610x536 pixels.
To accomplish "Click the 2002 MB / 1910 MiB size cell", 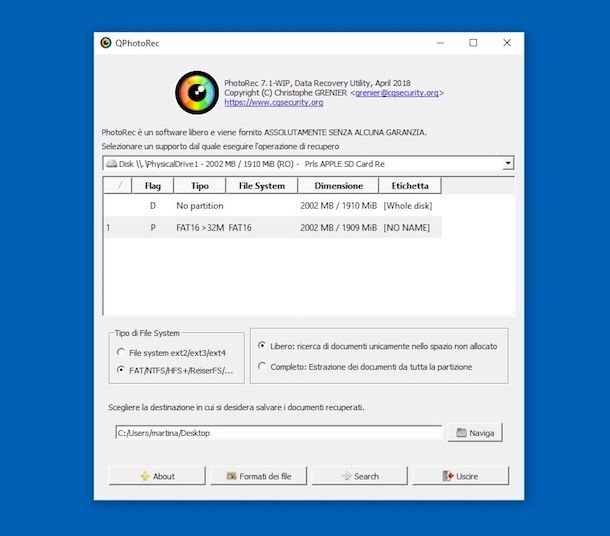I will click(x=338, y=206).
